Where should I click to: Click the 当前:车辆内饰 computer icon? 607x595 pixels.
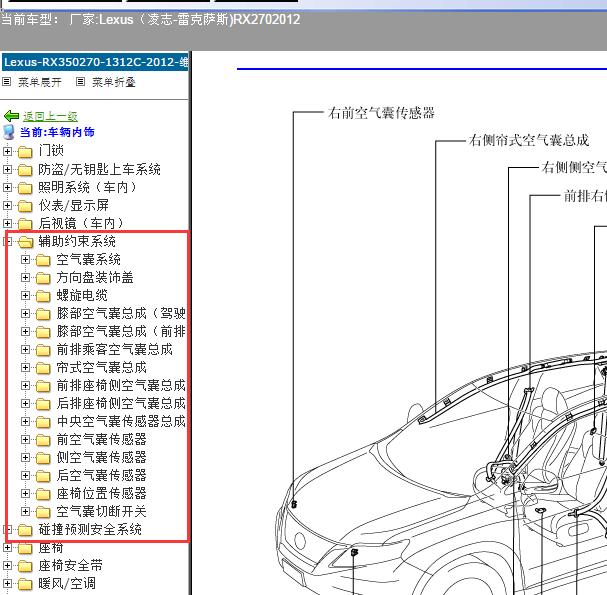pyautogui.click(x=9, y=132)
